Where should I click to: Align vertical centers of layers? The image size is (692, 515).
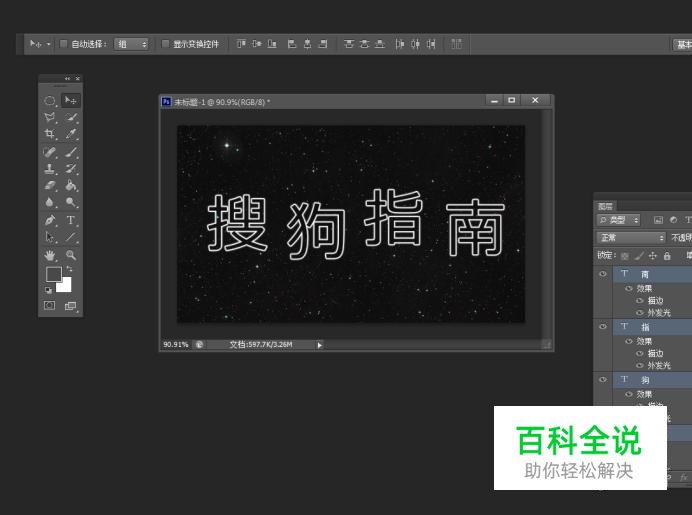coord(256,44)
